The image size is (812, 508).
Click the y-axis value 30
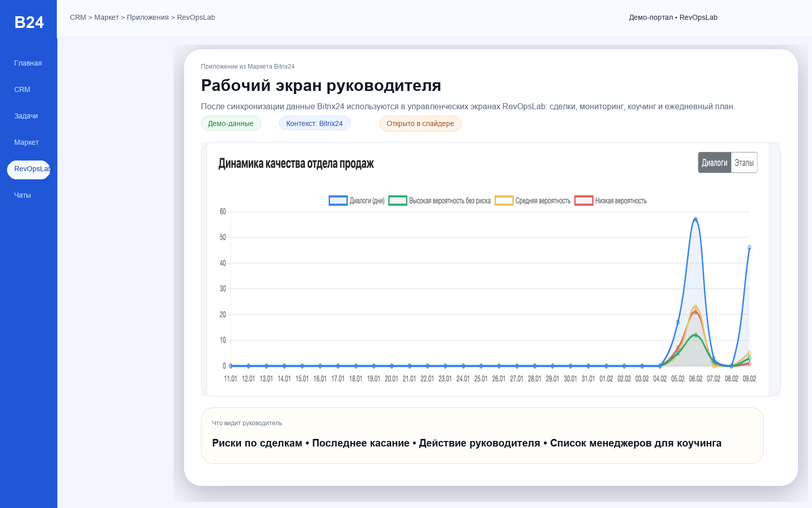pyautogui.click(x=223, y=289)
